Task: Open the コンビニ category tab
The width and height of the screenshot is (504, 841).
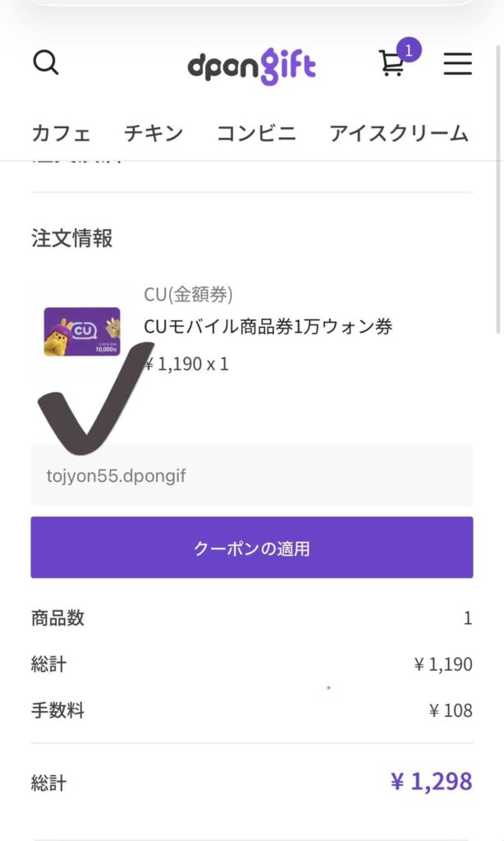Action: coord(256,133)
